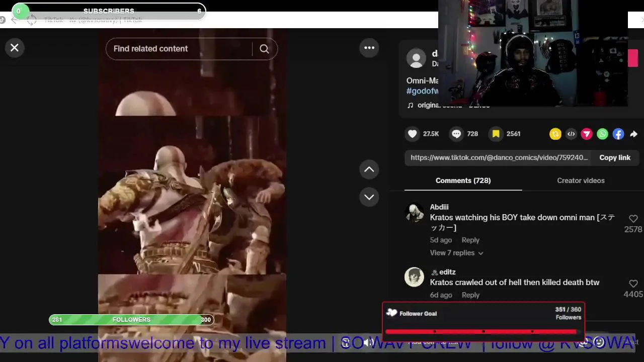Open more share options arrow
644x362 pixels.
pyautogui.click(x=634, y=134)
